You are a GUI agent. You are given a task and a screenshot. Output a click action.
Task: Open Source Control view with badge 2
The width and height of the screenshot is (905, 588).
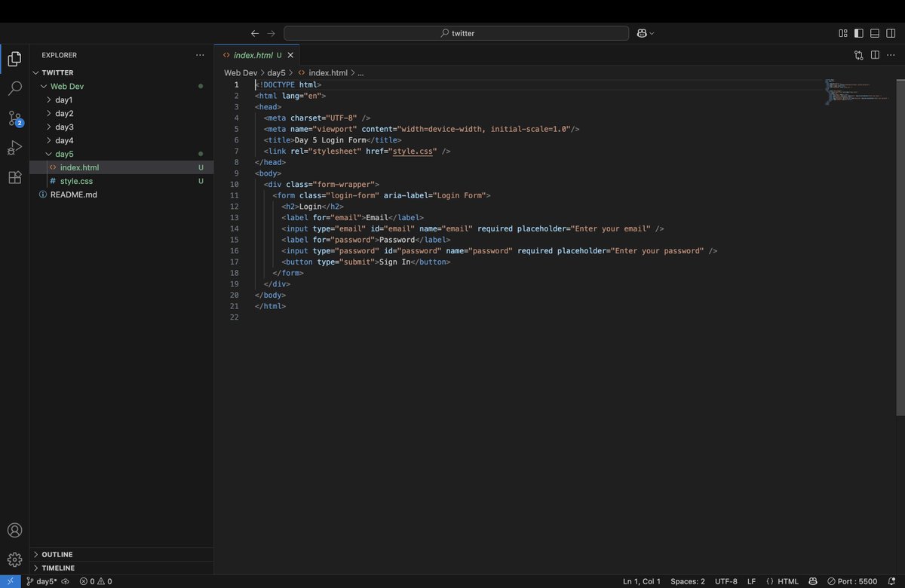pyautogui.click(x=14, y=118)
